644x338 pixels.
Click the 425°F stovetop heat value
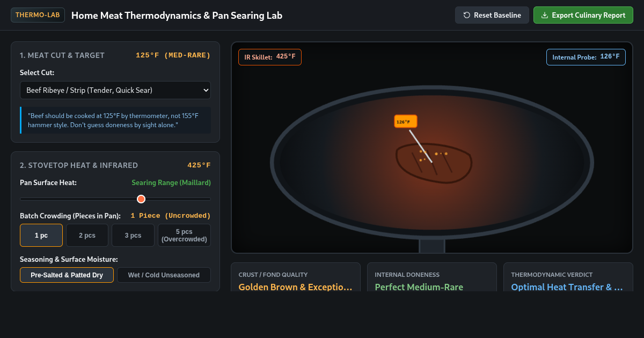pyautogui.click(x=199, y=165)
